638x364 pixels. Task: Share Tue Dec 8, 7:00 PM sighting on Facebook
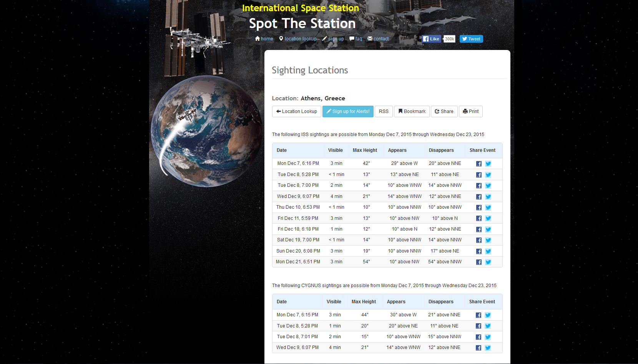tap(479, 186)
